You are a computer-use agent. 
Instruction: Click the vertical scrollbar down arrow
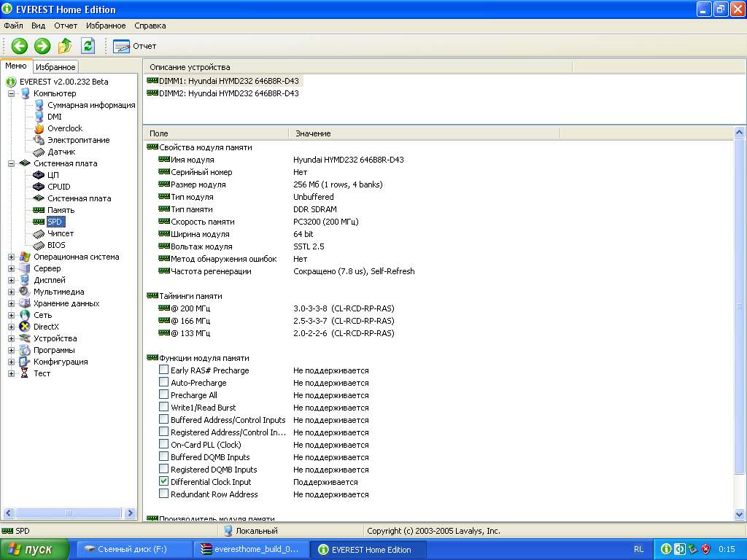point(740,515)
